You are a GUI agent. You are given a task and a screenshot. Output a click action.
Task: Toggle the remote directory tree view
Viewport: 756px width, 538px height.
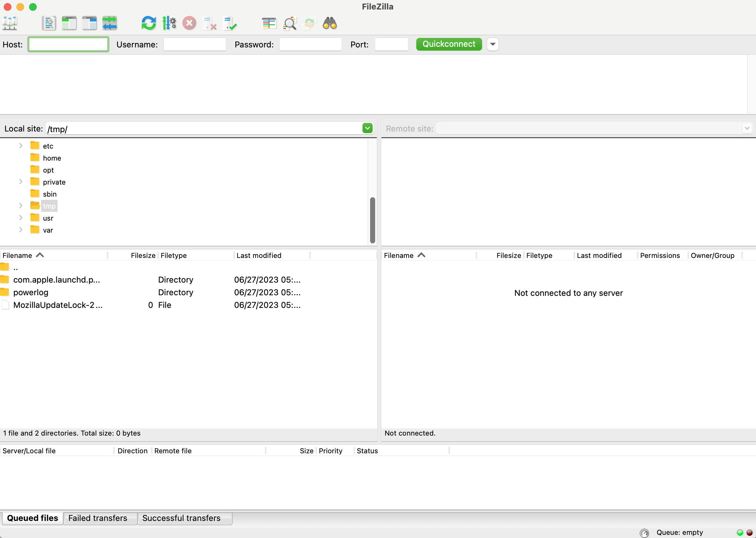coord(89,23)
